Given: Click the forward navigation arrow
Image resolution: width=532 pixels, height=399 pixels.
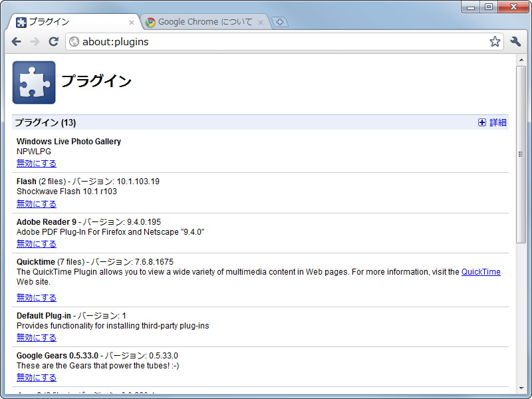Looking at the screenshot, I should point(35,41).
